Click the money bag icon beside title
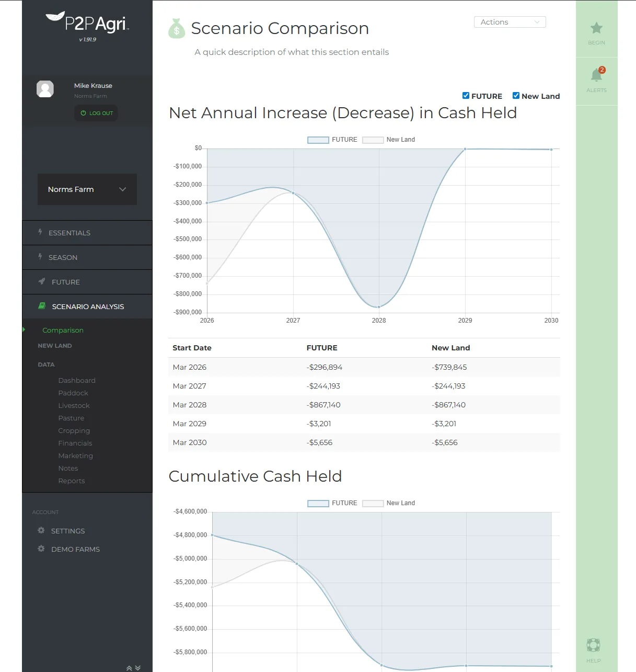This screenshot has width=636, height=672. pos(177,29)
